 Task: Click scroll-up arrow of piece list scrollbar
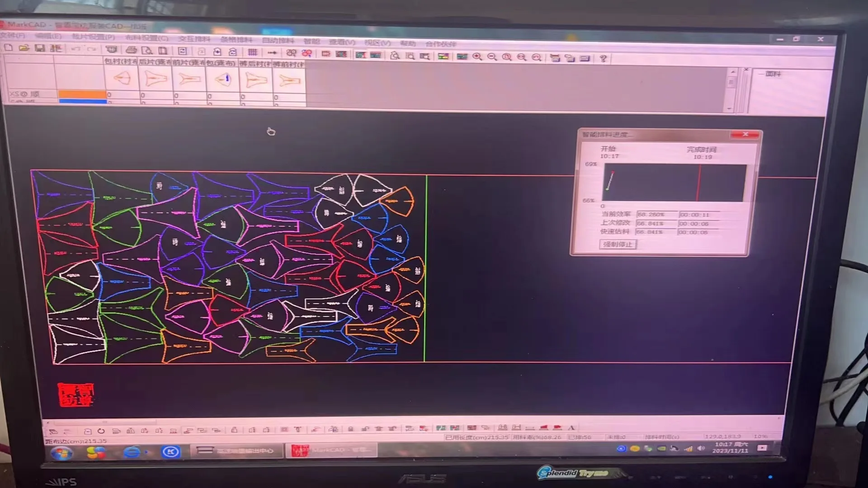pos(732,72)
